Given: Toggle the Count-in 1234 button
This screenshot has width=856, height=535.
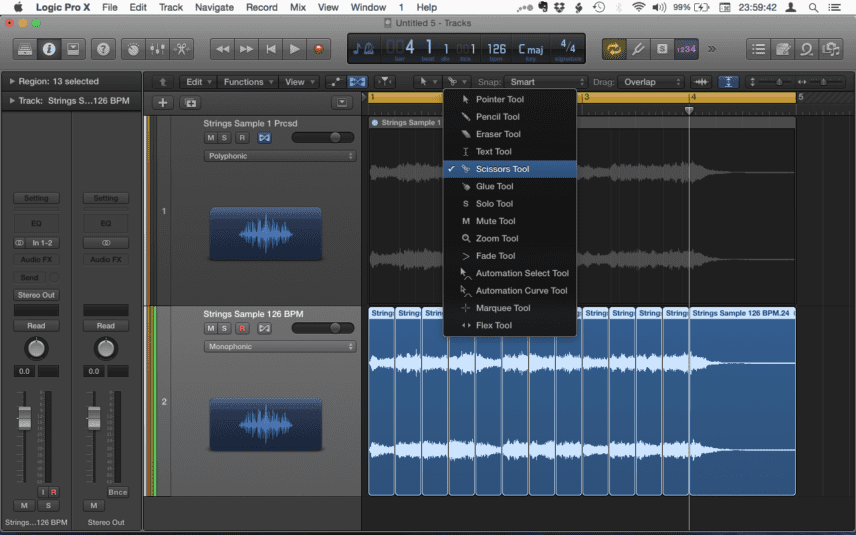Looking at the screenshot, I should tap(686, 49).
